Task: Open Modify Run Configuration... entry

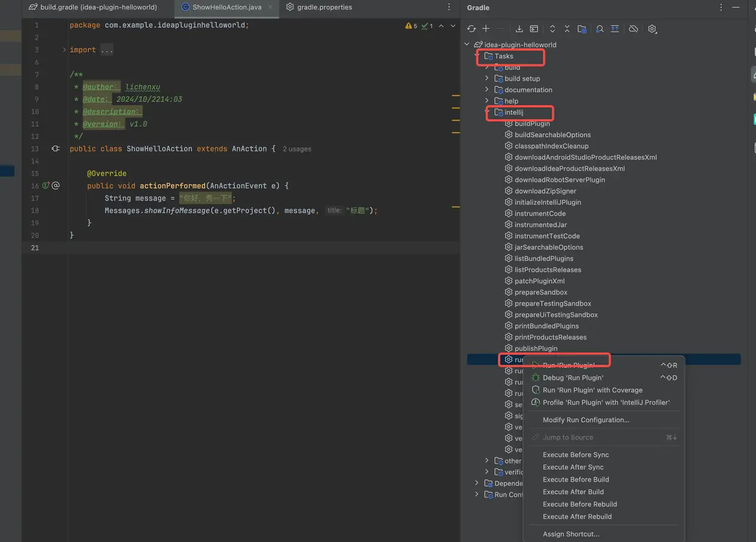Action: click(604, 420)
